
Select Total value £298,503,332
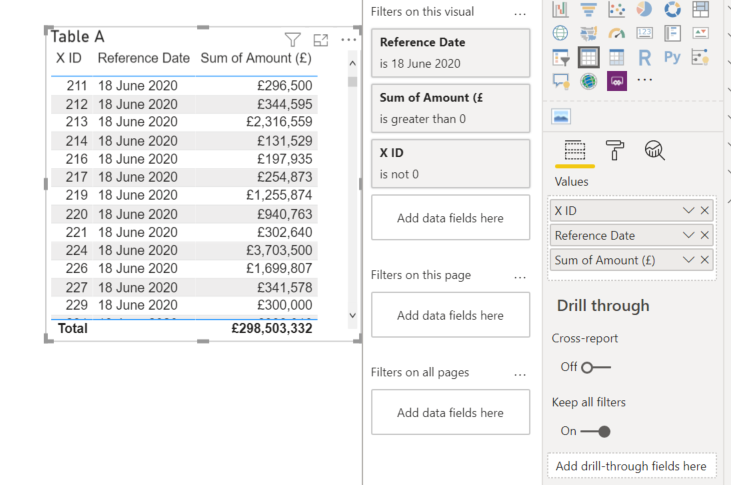pyautogui.click(x=272, y=328)
